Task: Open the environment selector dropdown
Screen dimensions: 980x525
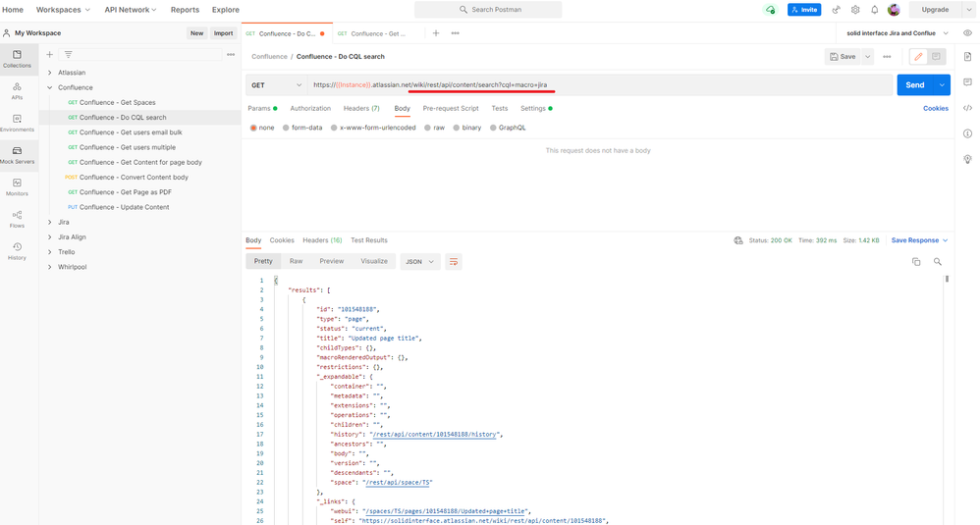Action: point(897,33)
